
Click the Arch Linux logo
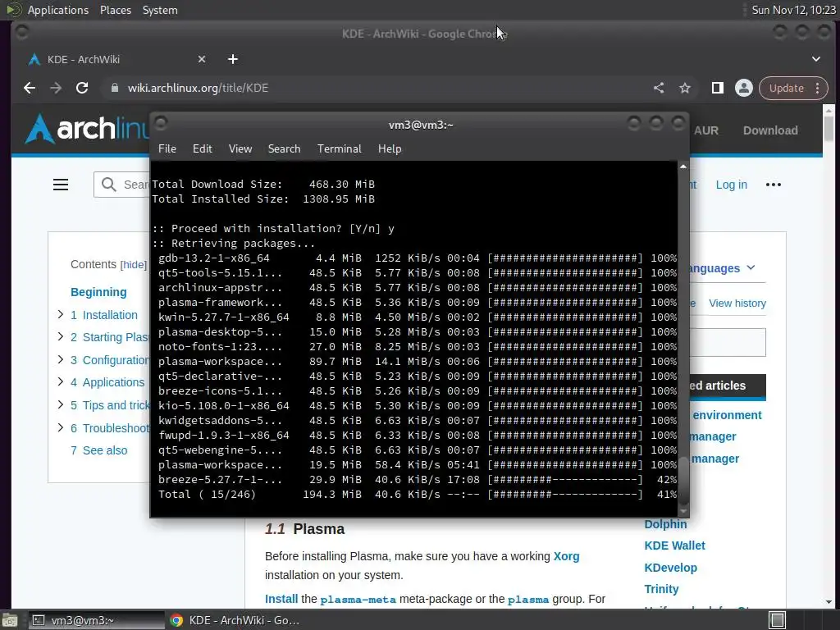tap(87, 129)
